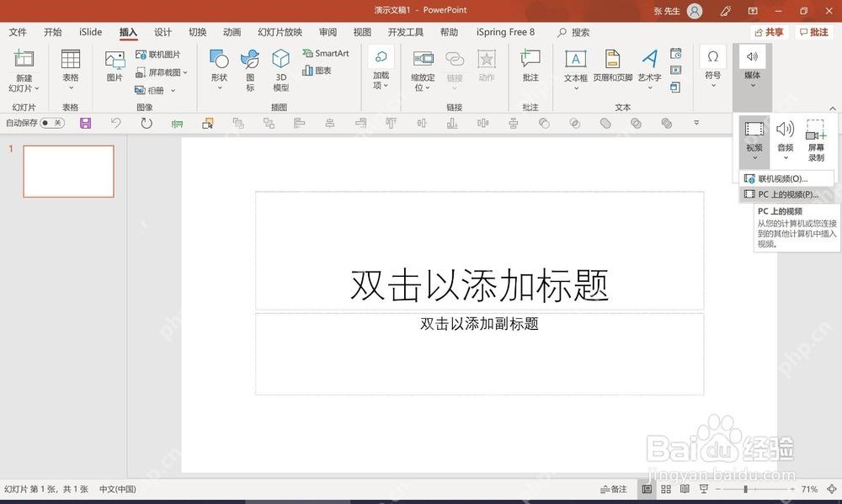Open the 屏幕截图 screenshot dropdown
842x504 pixels.
click(x=161, y=72)
